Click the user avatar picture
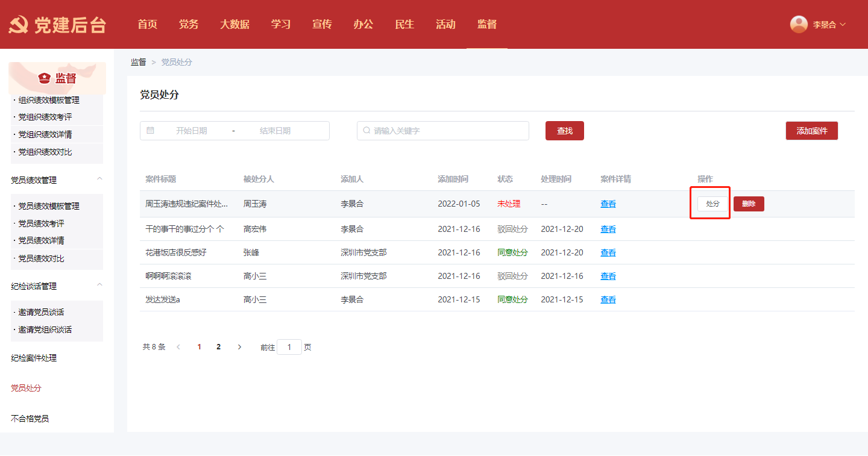The height and width of the screenshot is (456, 868). (x=799, y=24)
